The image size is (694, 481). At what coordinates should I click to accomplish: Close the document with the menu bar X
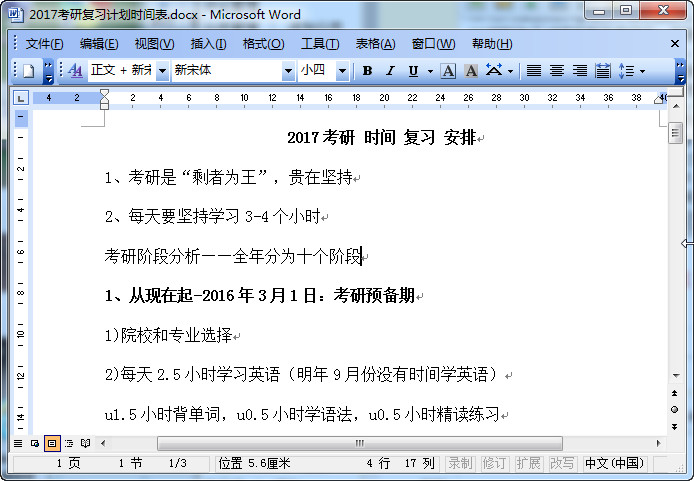tap(675, 44)
